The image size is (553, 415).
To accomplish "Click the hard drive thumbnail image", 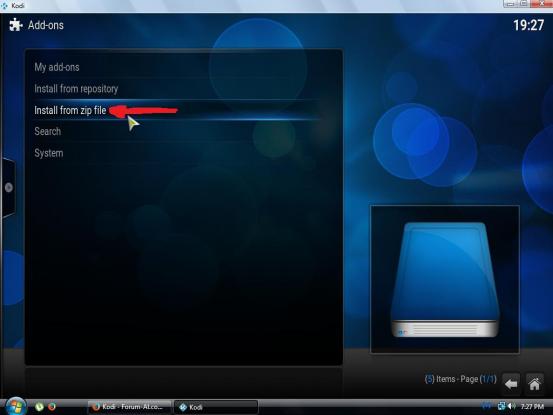I will [445, 279].
